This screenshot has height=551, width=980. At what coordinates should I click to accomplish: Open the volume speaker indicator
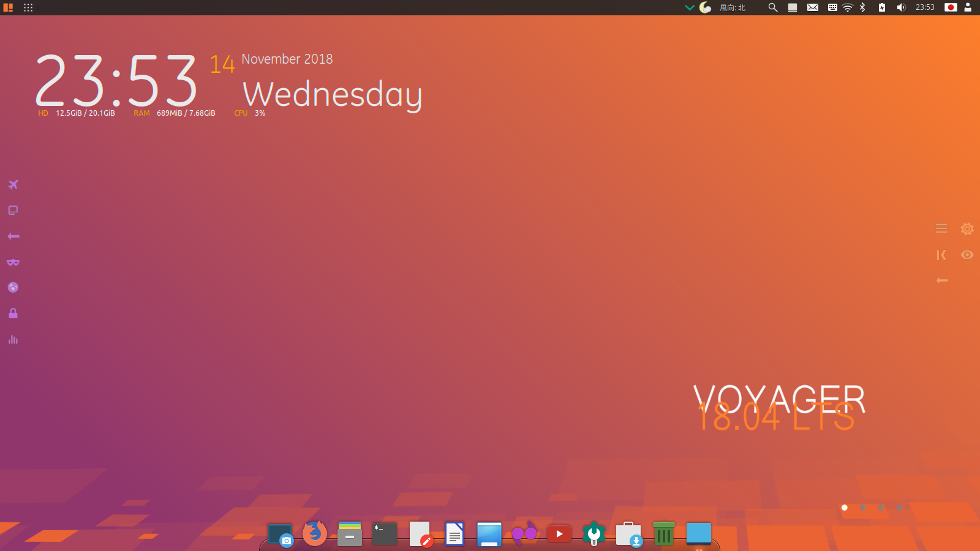[901, 7]
